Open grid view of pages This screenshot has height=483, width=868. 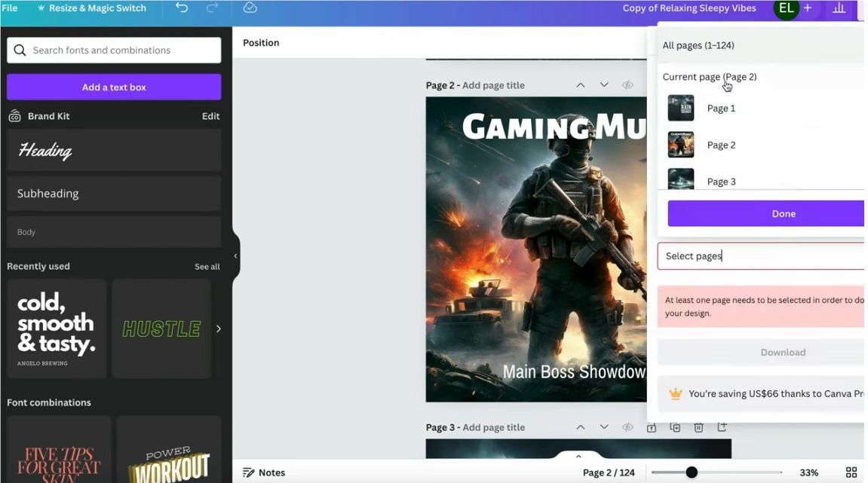point(851,472)
